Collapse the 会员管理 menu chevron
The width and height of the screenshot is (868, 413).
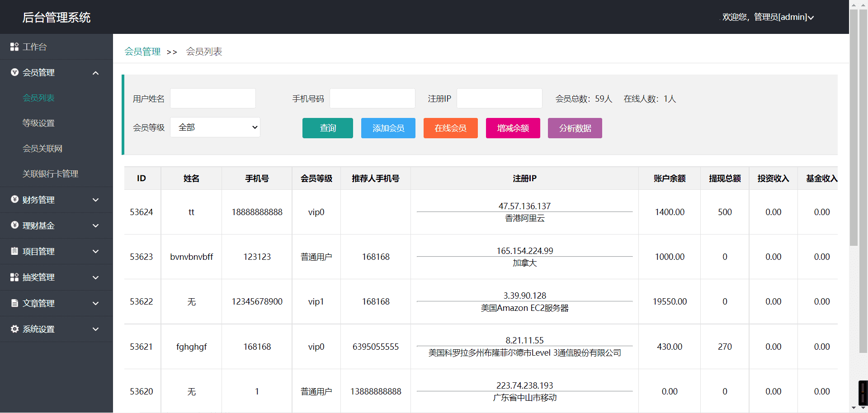[x=95, y=73]
